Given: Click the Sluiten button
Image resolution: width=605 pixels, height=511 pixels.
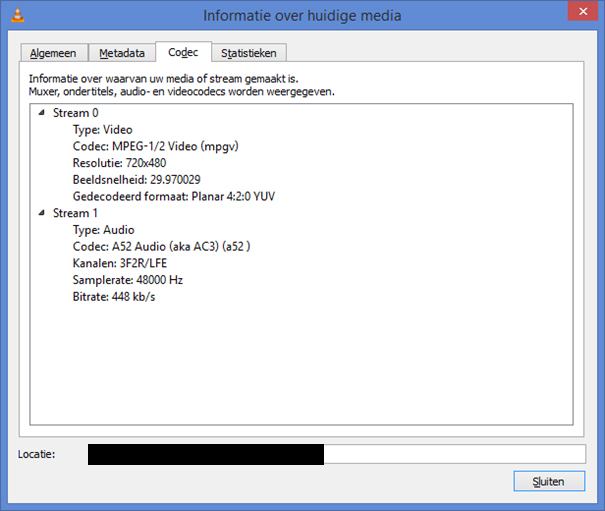Looking at the screenshot, I should click(x=549, y=481).
